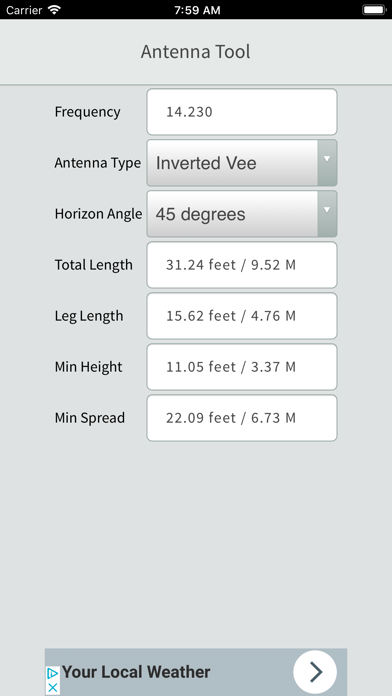Tap the Horizon Angle label

pyautogui.click(x=98, y=214)
